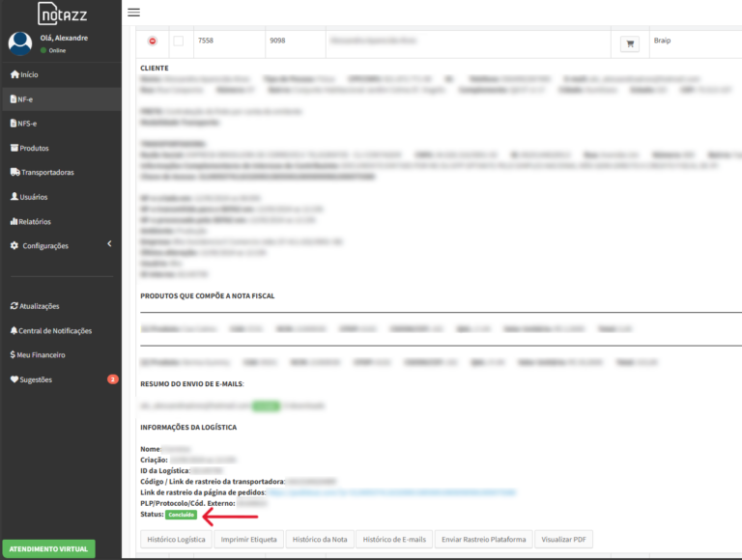Image resolution: width=742 pixels, height=560 pixels.
Task: Click the shopping cart icon in row
Action: coord(629,43)
